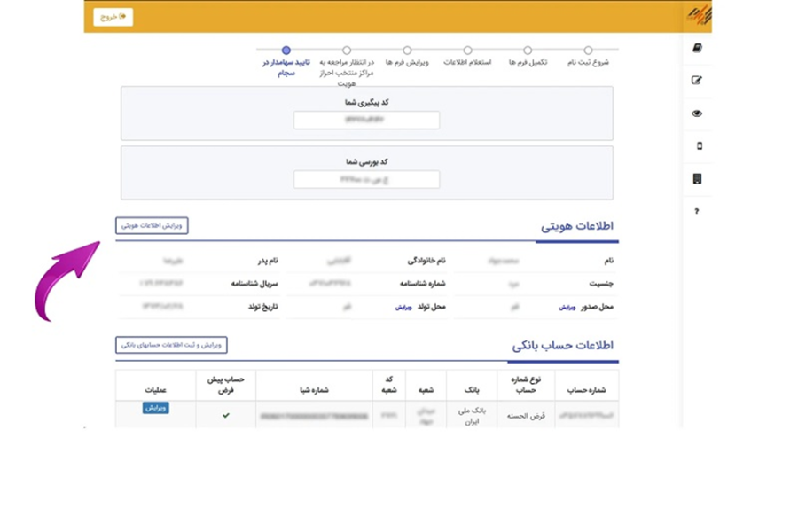The height and width of the screenshot is (532, 798).
Task: Click the کد پیگیری شما input field
Action: [366, 121]
